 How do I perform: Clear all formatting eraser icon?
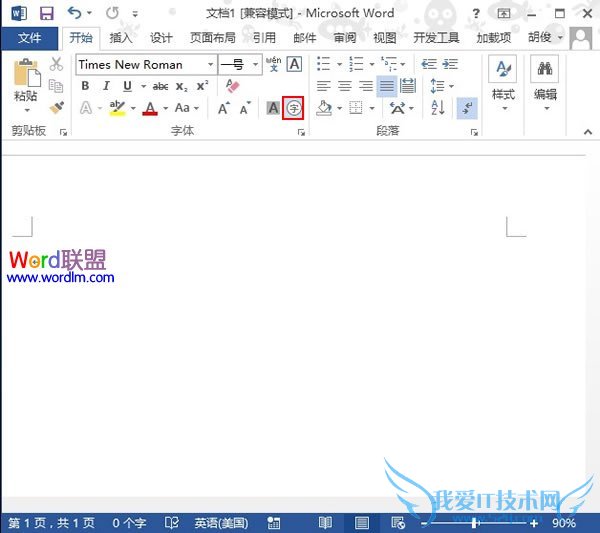232,86
